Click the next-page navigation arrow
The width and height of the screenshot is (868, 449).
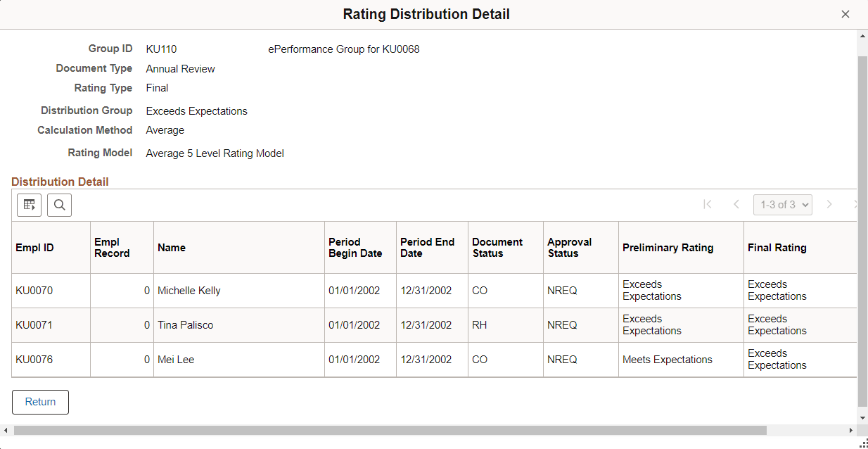click(829, 204)
